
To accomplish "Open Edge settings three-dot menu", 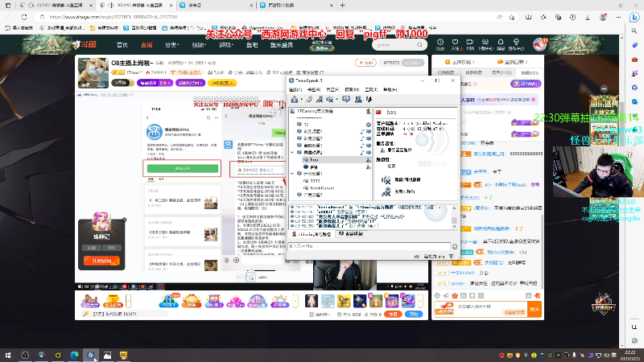I will tap(618, 17).
